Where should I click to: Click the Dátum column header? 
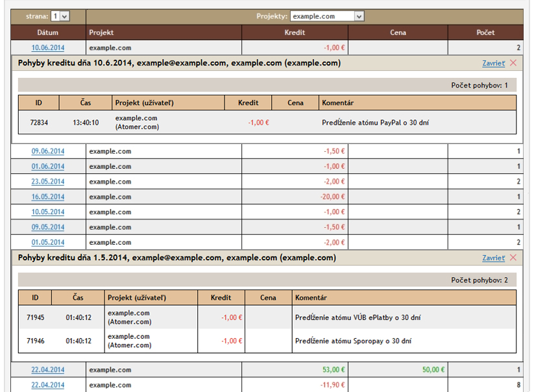point(48,32)
